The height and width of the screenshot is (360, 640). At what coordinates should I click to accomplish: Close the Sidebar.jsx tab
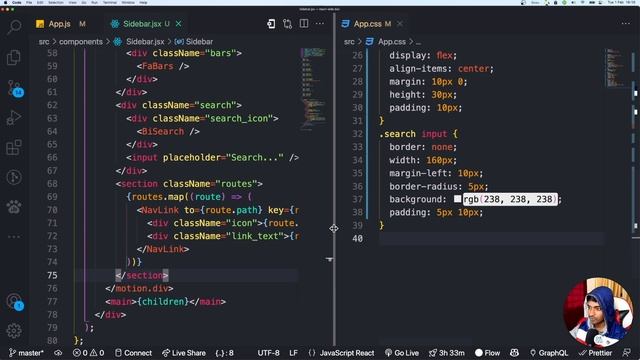coord(179,24)
